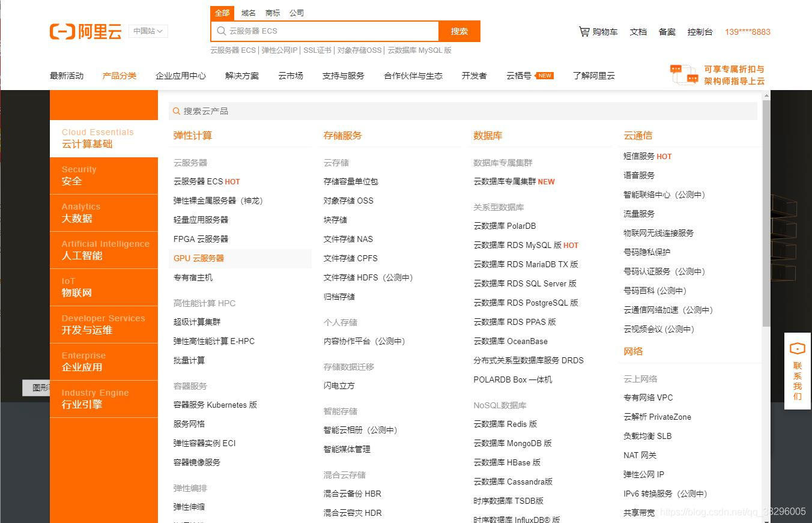Open 云服务器 ECS HOT product link

[207, 181]
